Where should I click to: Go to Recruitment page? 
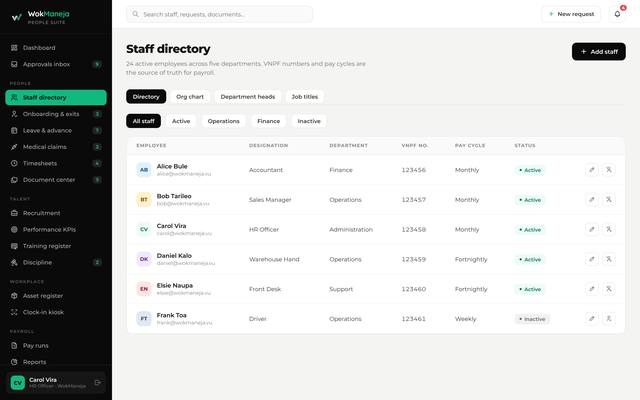(x=56, y=213)
